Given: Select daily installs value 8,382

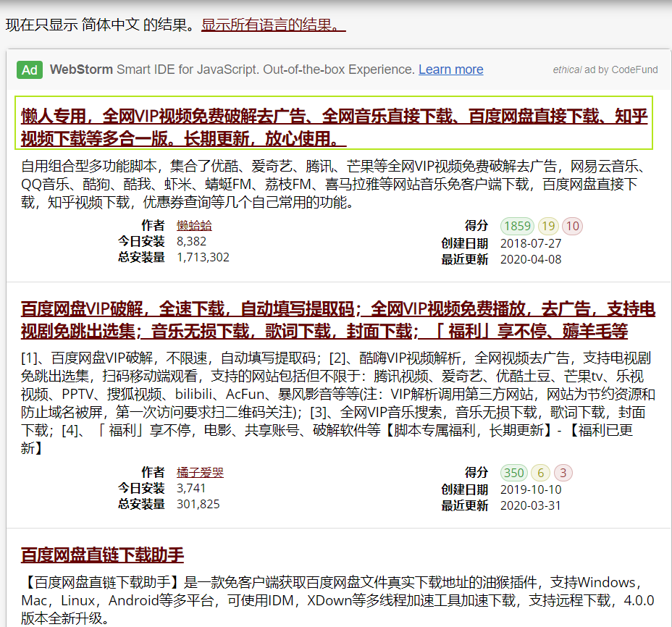Looking at the screenshot, I should 192,241.
